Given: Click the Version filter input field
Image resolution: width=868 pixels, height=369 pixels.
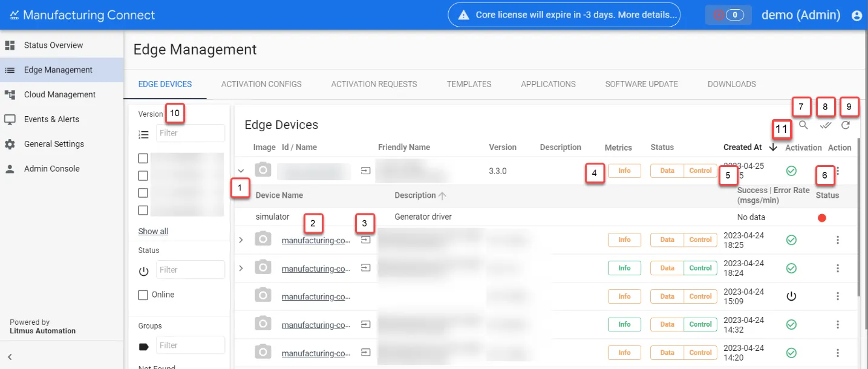Looking at the screenshot, I should (191, 133).
